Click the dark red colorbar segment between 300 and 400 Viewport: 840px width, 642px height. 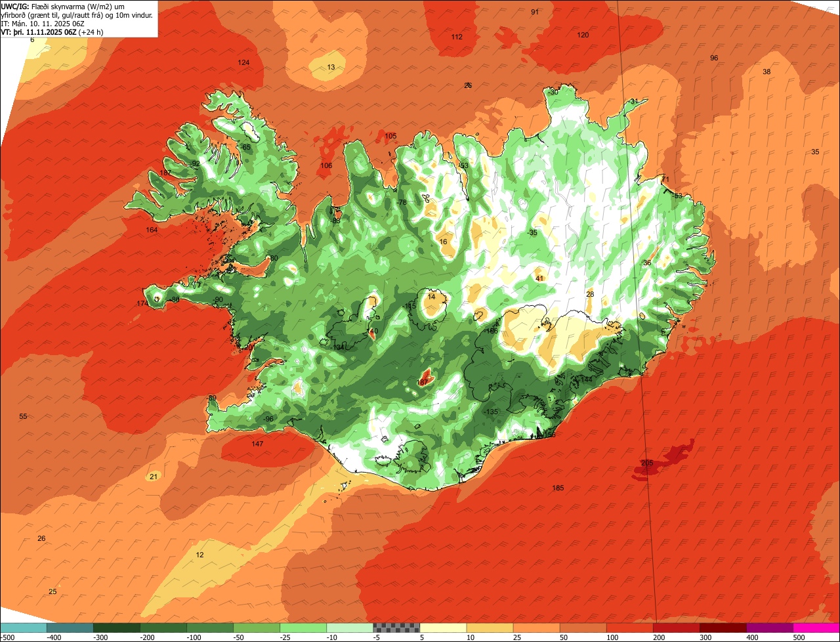click(x=723, y=628)
